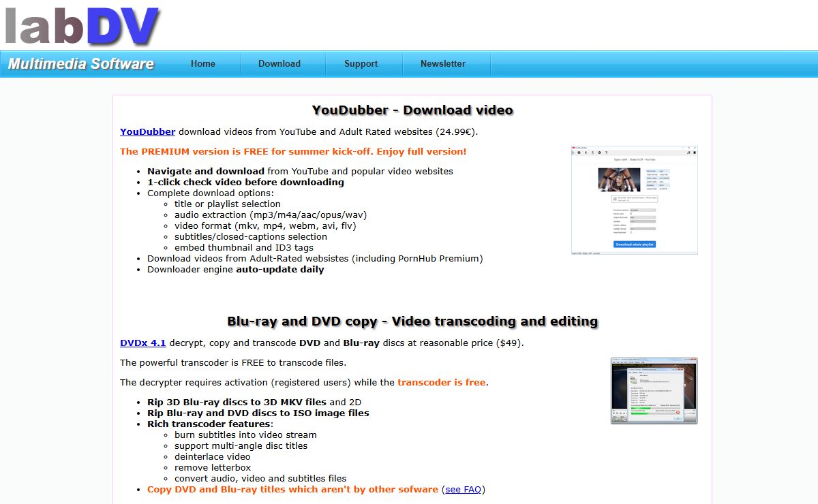Open the see FAQ link
818x504 pixels.
click(463, 489)
